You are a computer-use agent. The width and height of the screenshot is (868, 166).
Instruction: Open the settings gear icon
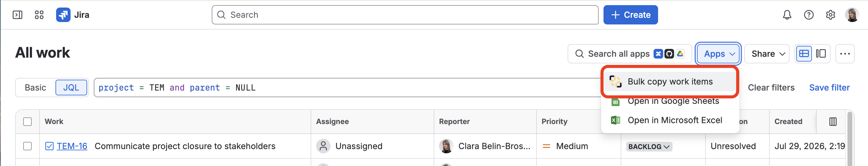click(830, 15)
